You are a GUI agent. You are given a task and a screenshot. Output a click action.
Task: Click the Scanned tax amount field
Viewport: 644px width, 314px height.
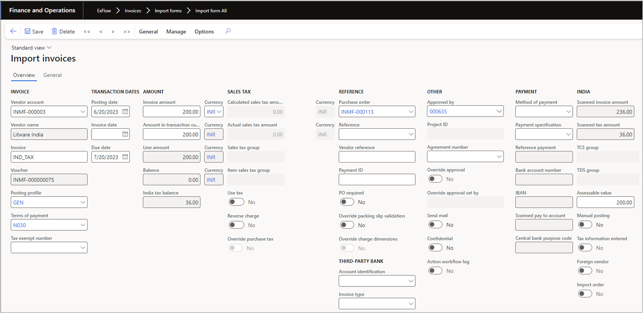click(605, 134)
